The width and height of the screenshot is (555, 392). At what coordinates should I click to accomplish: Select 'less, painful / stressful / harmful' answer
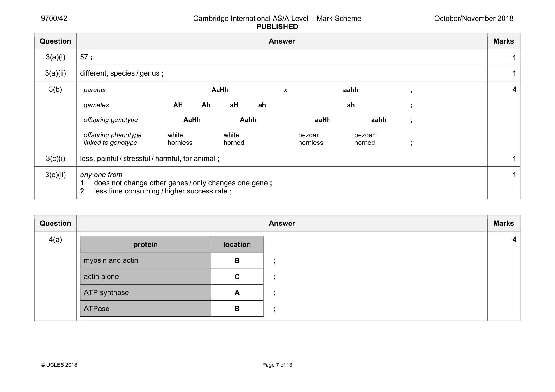pyautogui.click(x=148, y=159)
